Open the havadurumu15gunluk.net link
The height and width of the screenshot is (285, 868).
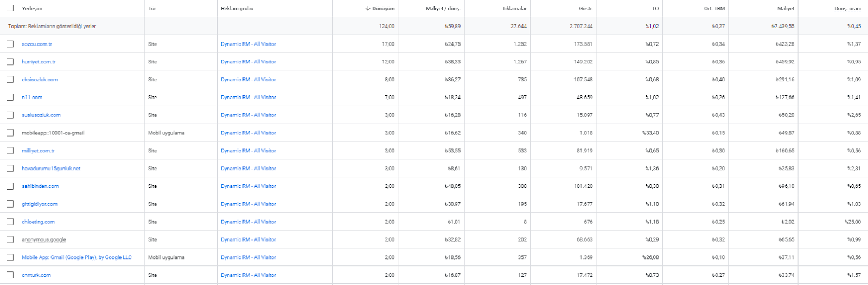[x=51, y=169]
